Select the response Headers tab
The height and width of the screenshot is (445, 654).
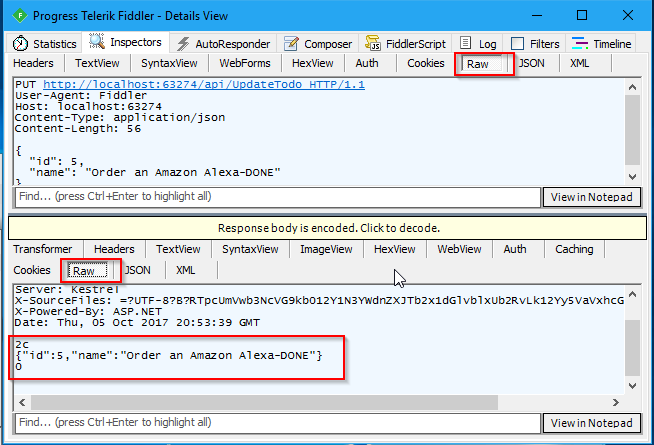pyautogui.click(x=114, y=249)
